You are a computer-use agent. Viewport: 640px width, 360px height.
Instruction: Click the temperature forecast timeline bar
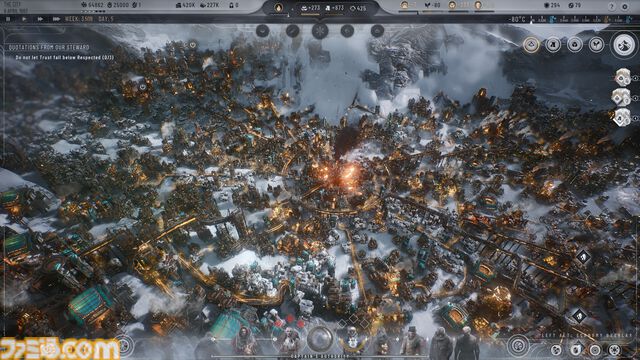[x=581, y=19]
